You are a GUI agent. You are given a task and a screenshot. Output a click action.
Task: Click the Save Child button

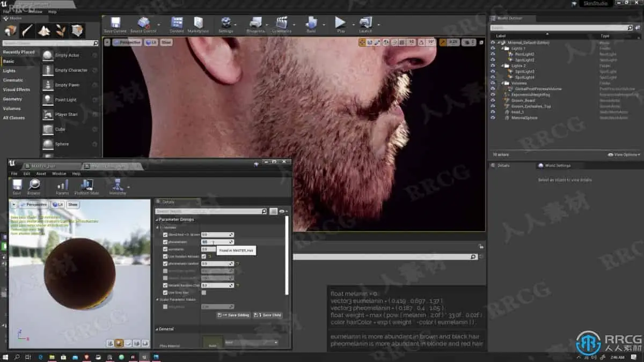pos(268,315)
